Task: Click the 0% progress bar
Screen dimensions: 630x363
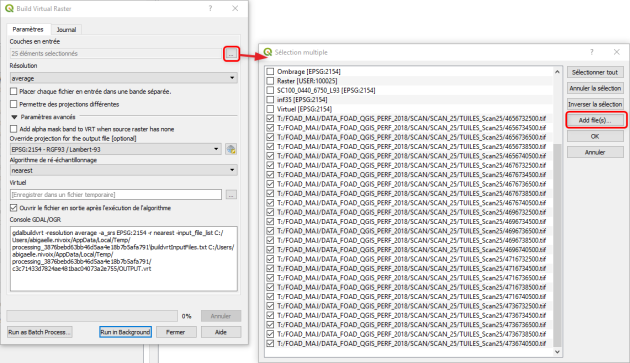Action: [92, 316]
